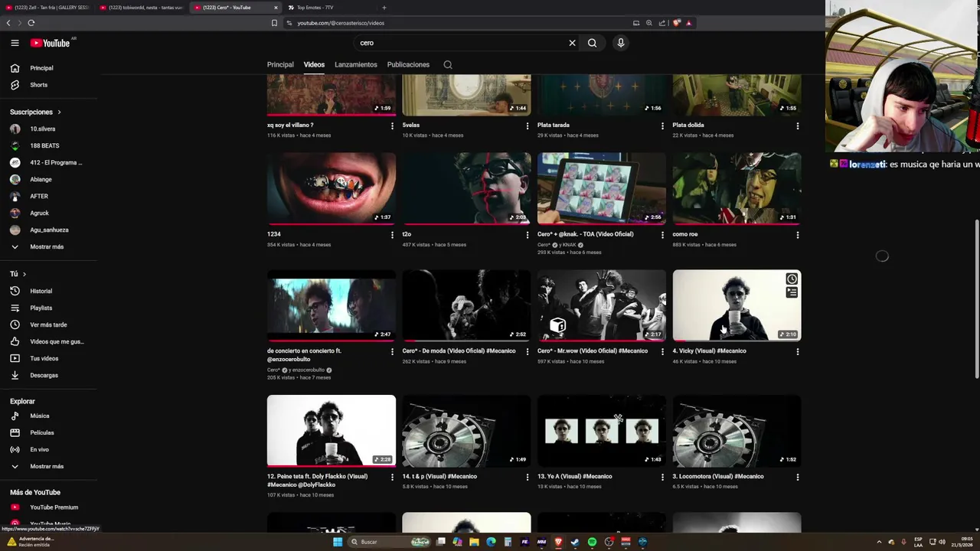Open a new browser tab

click(384, 8)
